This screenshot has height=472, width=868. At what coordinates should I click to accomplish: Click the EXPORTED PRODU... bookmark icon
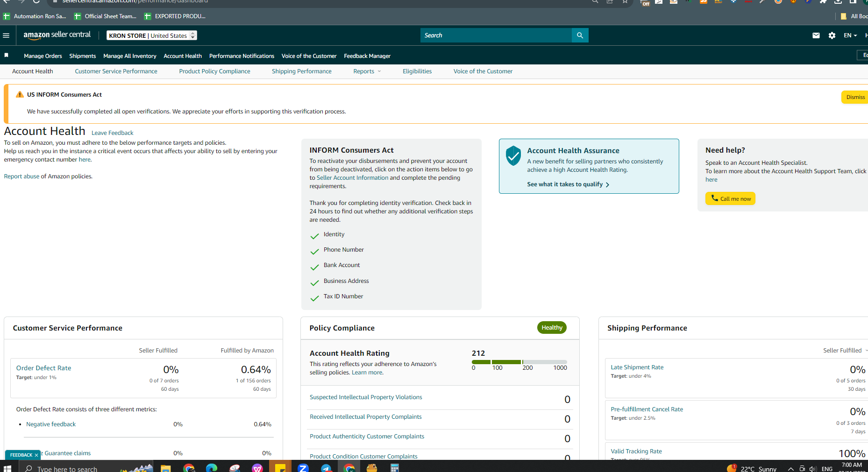[148, 16]
